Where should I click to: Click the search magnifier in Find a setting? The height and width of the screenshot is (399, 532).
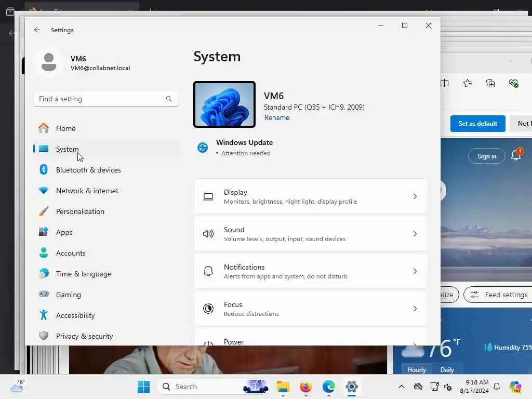coord(169,99)
